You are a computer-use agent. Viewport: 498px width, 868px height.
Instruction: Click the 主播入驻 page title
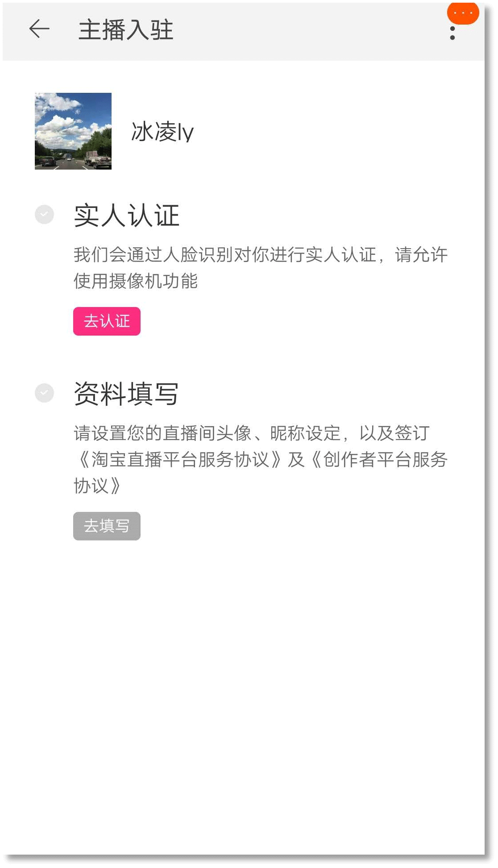coord(126,30)
